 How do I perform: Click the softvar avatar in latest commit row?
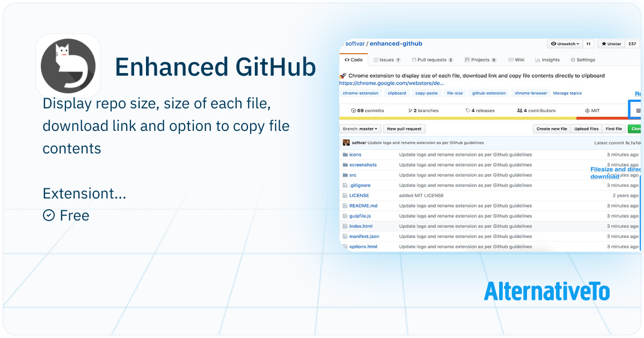click(x=346, y=143)
